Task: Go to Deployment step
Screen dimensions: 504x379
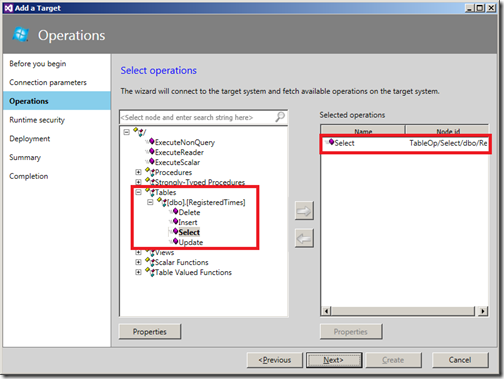Action: pyautogui.click(x=30, y=139)
